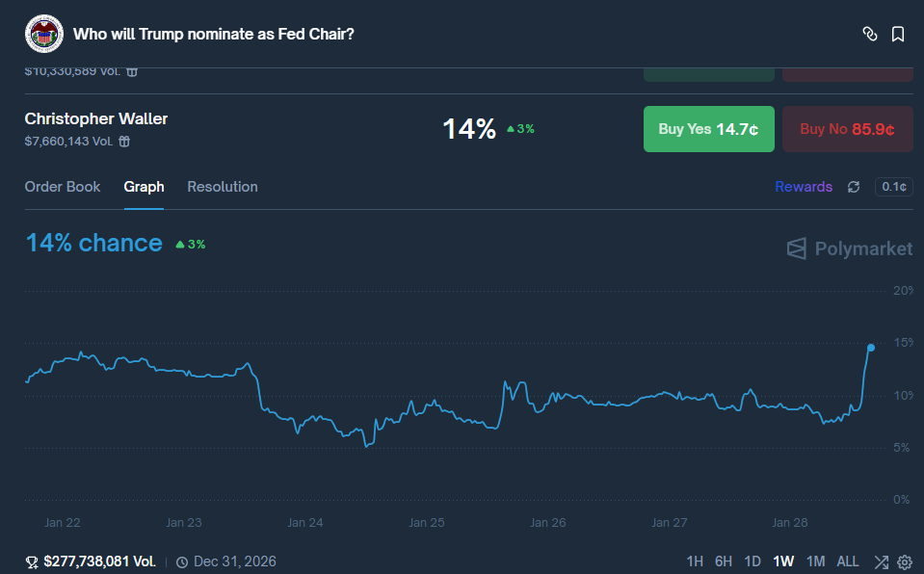Click the latest data point on the graph
Screen dimensions: 924x574
[x=871, y=347]
